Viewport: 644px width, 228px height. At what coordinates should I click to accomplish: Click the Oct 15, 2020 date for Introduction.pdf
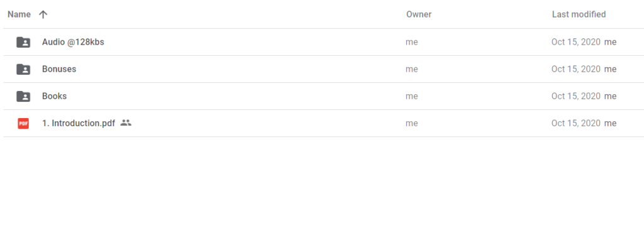pyautogui.click(x=576, y=123)
